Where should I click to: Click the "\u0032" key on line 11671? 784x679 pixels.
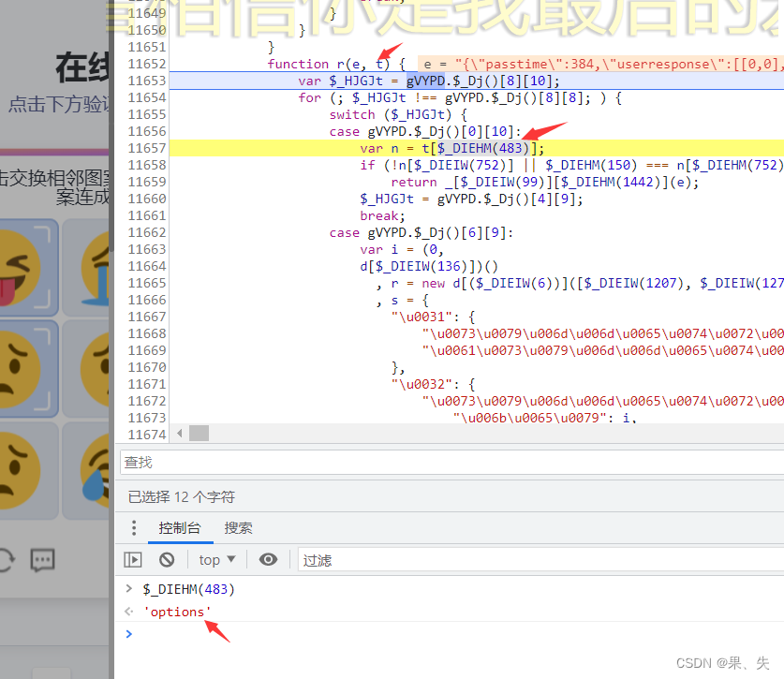[422, 385]
